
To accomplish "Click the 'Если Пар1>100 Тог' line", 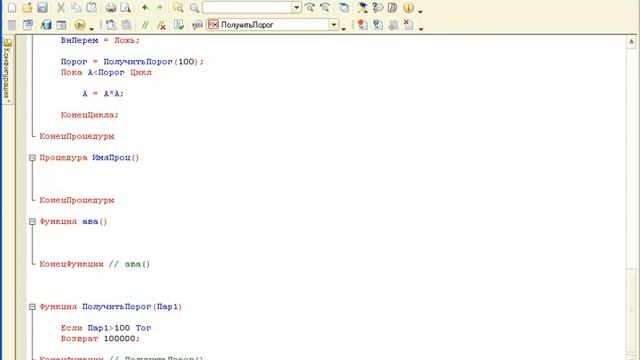I will click(x=106, y=328).
